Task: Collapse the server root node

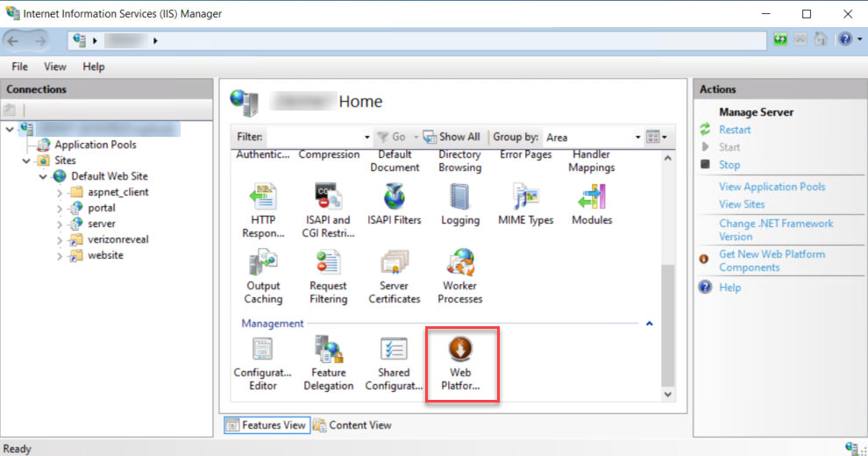Action: point(10,129)
